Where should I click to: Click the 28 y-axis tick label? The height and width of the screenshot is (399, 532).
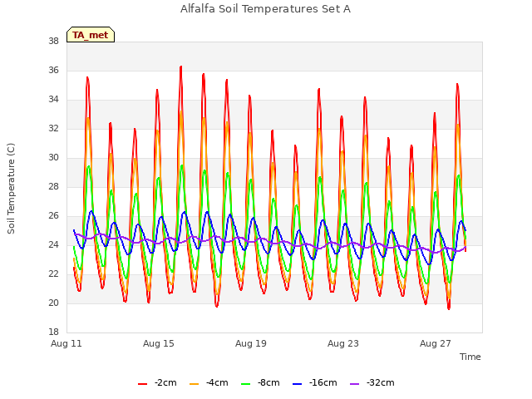53,186
